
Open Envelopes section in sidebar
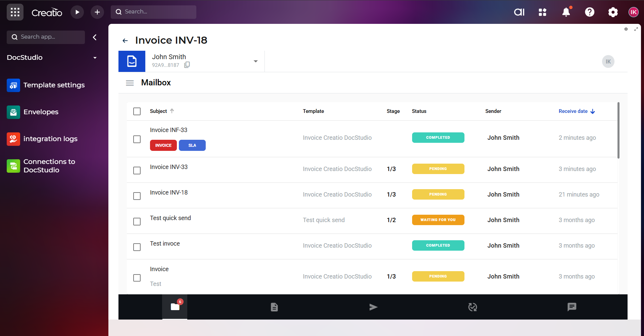click(41, 112)
